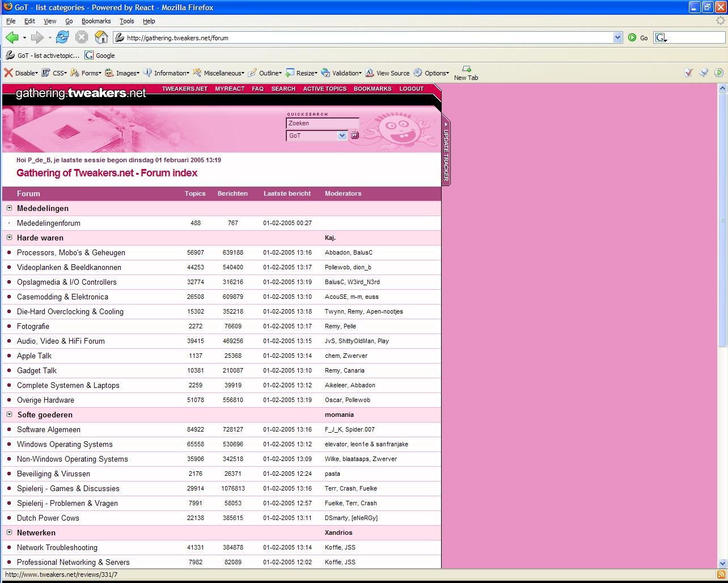Click the green arrow status icon in toolbar
The width and height of the screenshot is (728, 583).
(719, 73)
